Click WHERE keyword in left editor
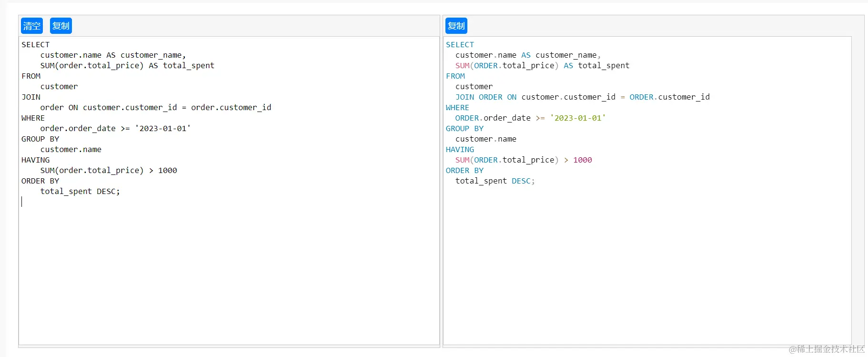The height and width of the screenshot is (357, 868). 33,118
